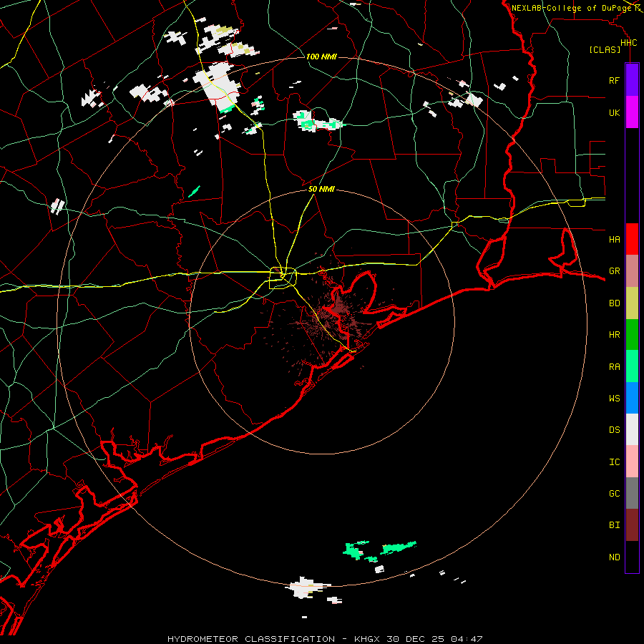This screenshot has height=644, width=644.
Task: Pick the HR green legend swatch
Action: [x=632, y=335]
